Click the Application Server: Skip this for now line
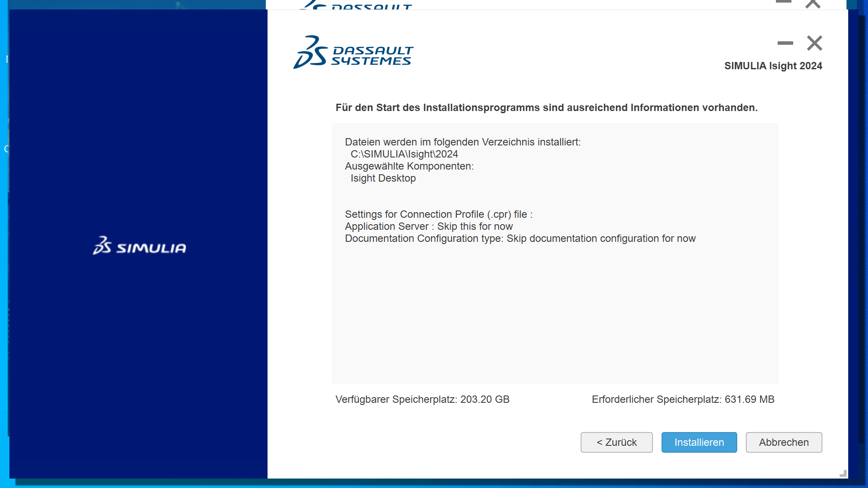 point(429,226)
